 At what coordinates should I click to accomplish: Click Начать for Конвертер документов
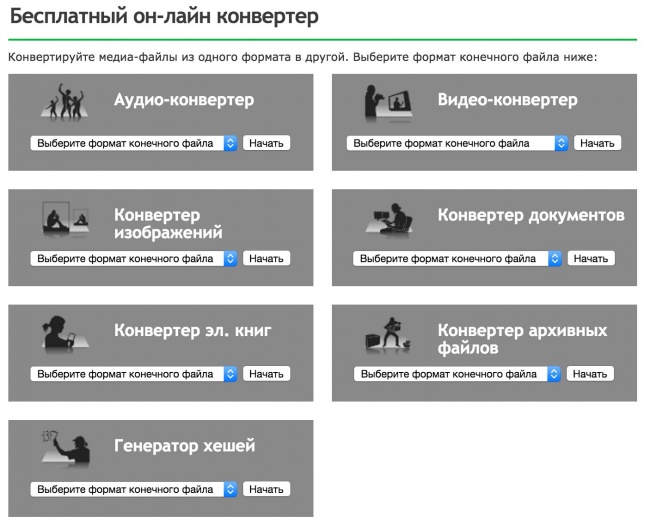(x=590, y=258)
